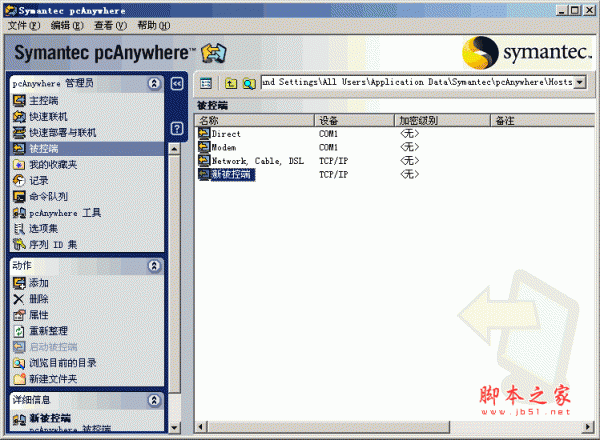Click sidebar scrollbar up arrow
The width and height of the screenshot is (600, 440).
174,148
